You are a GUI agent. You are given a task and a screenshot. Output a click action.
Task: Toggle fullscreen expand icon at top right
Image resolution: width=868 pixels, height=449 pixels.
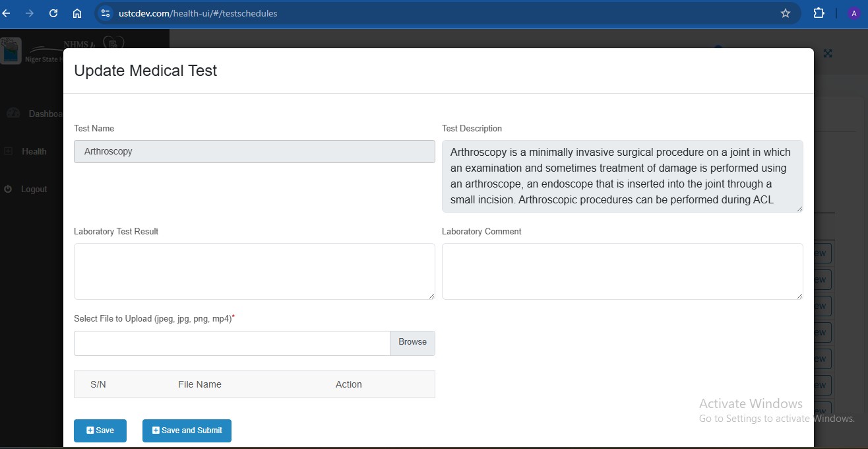828,53
